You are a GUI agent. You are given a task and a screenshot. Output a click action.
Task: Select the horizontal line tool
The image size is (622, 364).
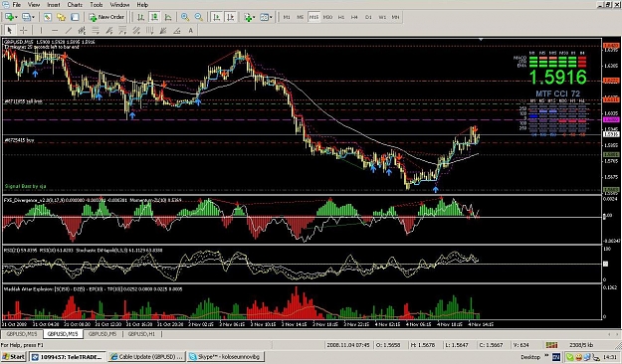coord(55,30)
